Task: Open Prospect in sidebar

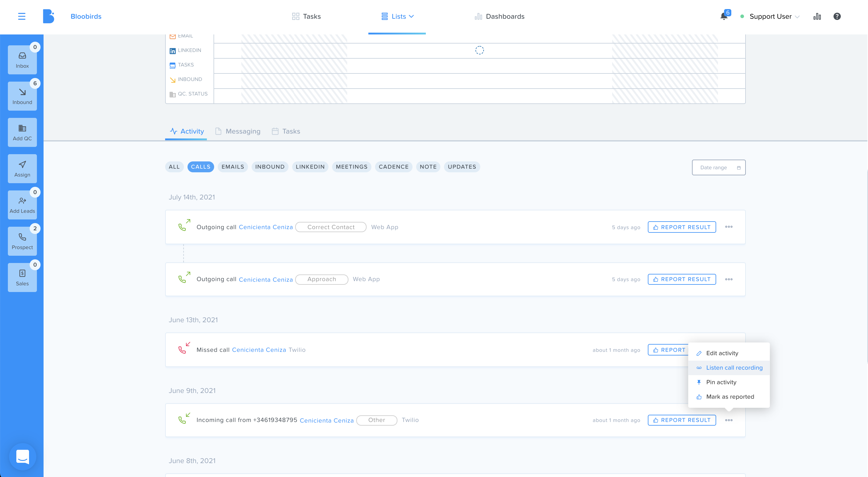Action: [22, 241]
